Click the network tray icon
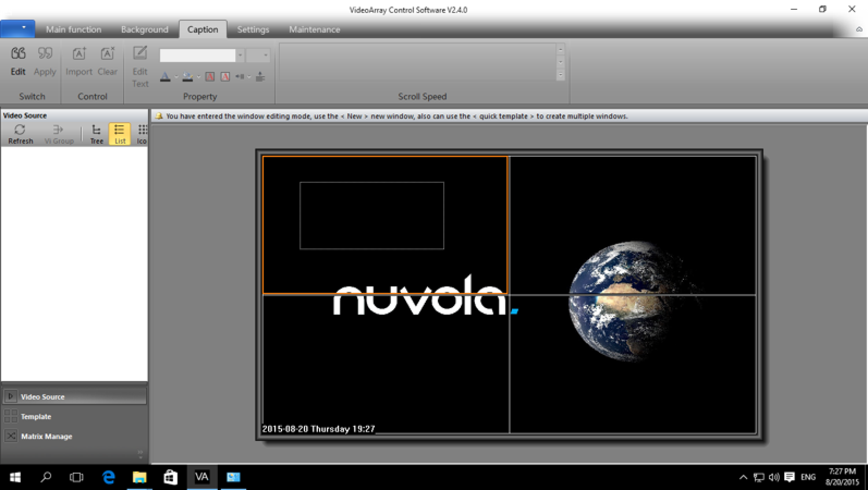The image size is (868, 490). tap(759, 477)
